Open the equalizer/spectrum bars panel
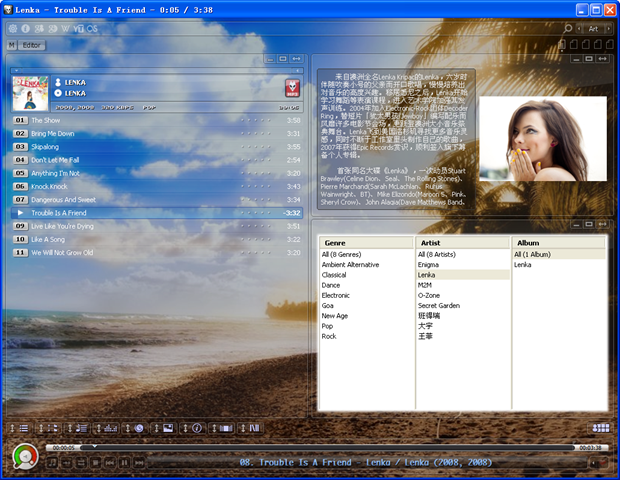The height and width of the screenshot is (480, 620). click(111, 428)
